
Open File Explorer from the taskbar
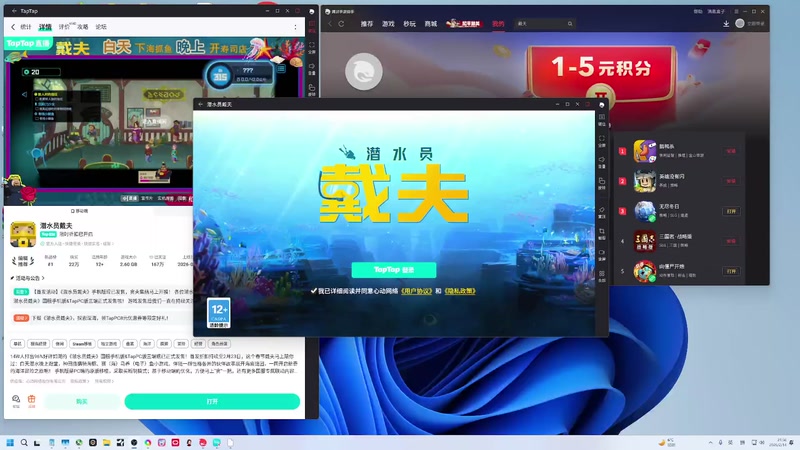pyautogui.click(x=106, y=443)
